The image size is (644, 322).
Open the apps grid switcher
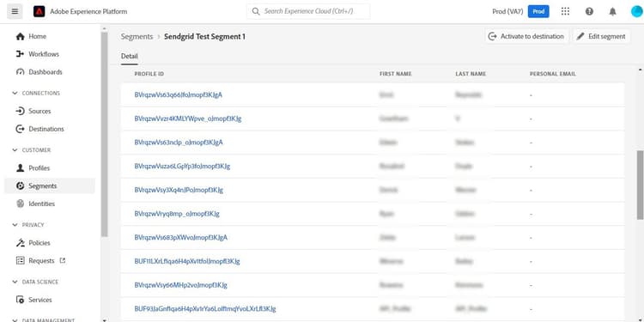pos(565,11)
